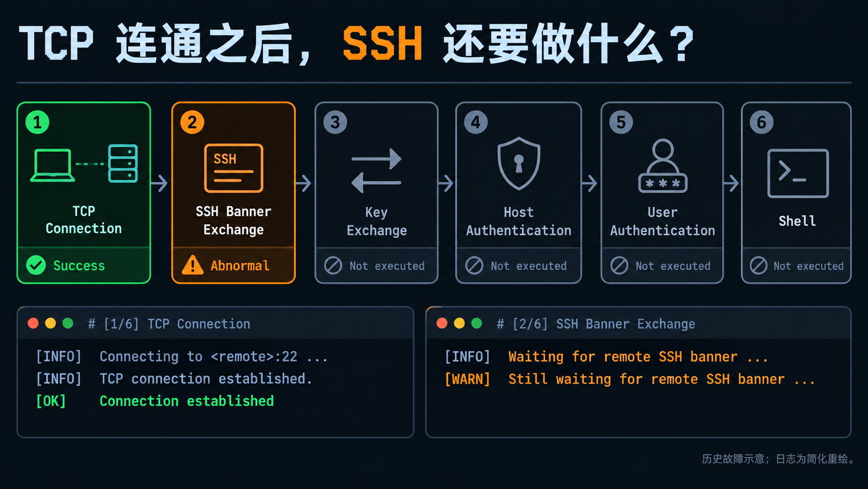Select the 'User Authentication' step label
The height and width of the screenshot is (489, 868).
coord(662,221)
